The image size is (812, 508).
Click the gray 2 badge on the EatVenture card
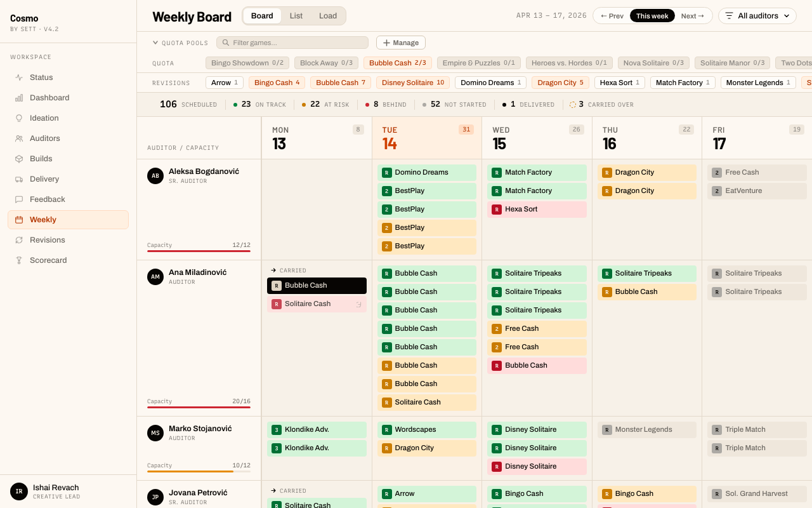click(717, 190)
